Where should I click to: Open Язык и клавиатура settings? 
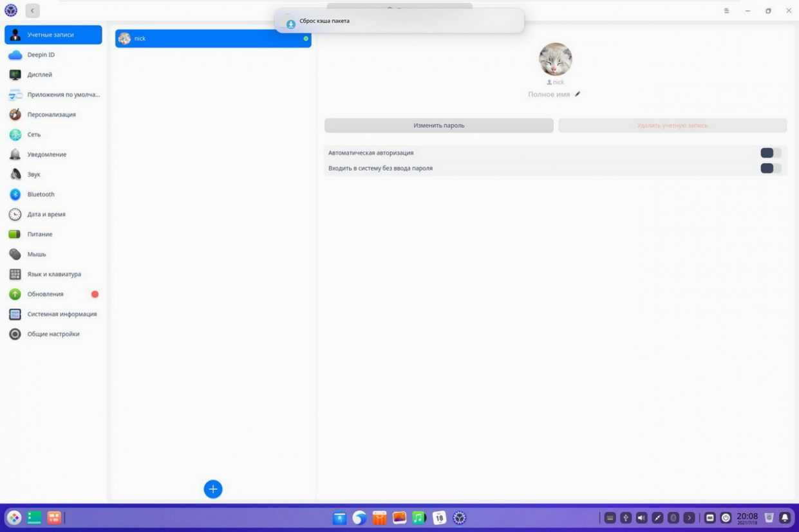point(53,274)
